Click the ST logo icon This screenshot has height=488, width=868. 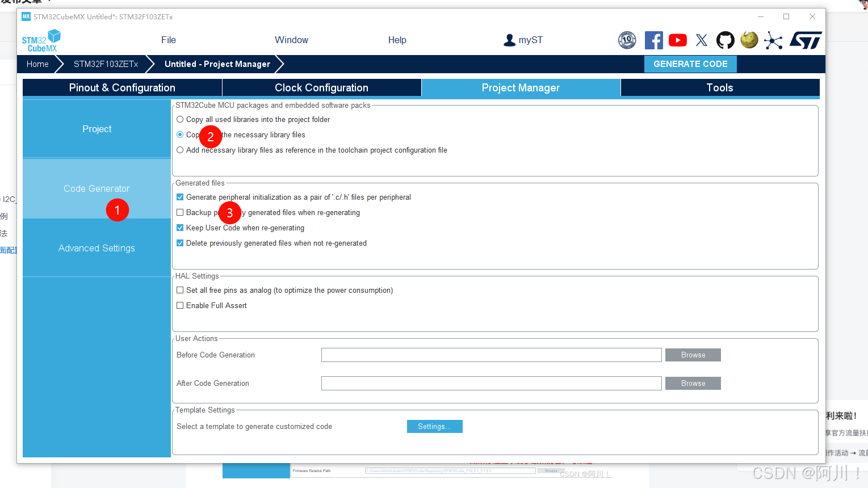coord(806,40)
